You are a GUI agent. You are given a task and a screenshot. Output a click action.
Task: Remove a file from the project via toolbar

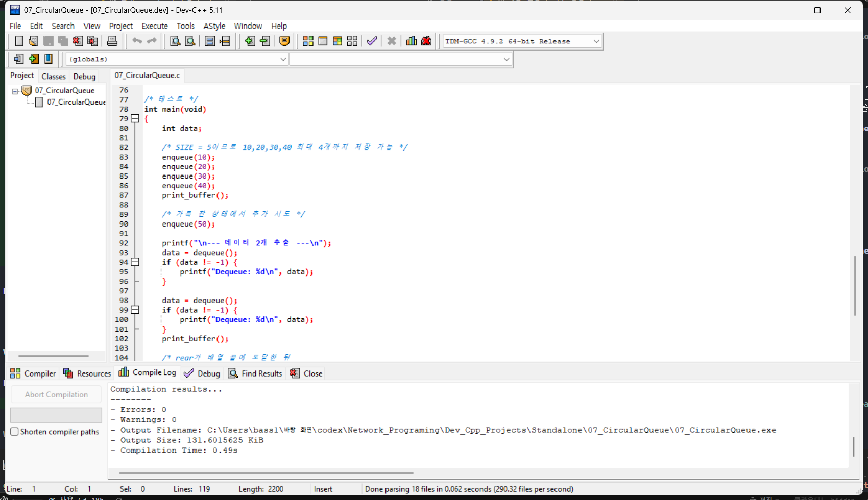pos(264,41)
